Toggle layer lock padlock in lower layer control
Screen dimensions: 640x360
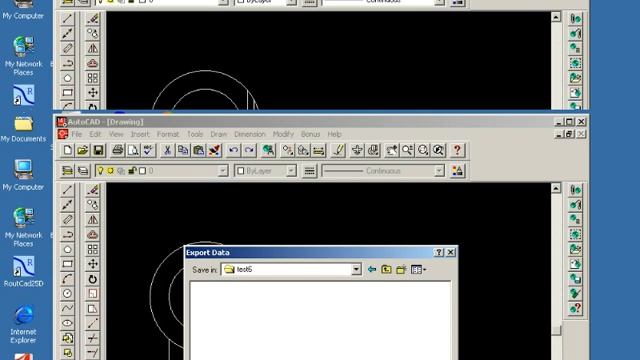(132, 171)
